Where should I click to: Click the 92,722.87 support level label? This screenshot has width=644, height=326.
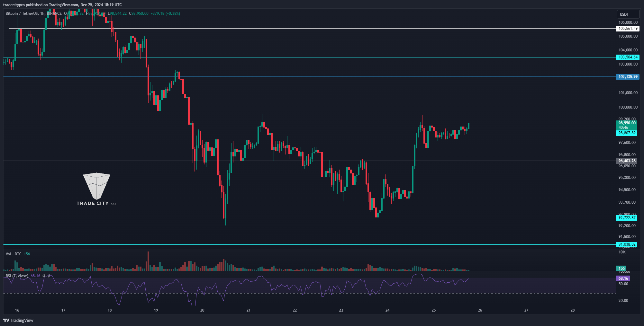tap(627, 218)
